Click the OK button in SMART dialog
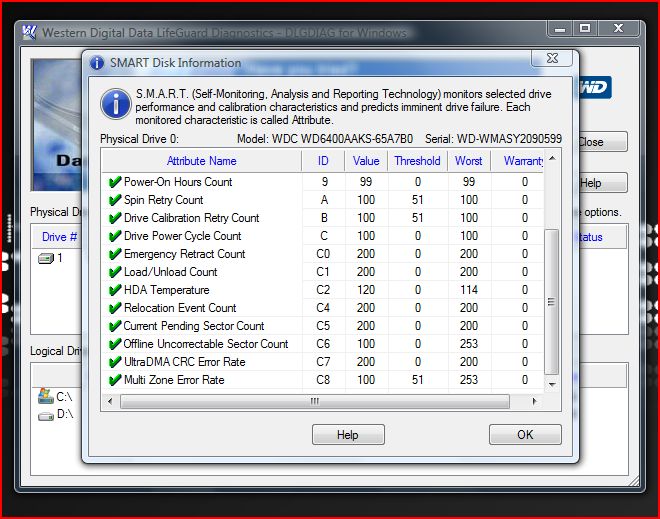Viewport: 660px width, 519px height. pyautogui.click(x=525, y=434)
